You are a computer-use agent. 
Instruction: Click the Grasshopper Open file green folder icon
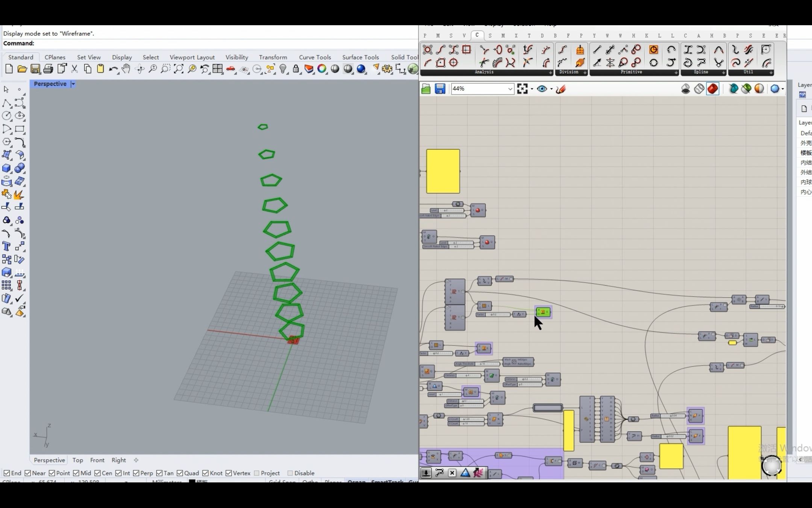426,89
